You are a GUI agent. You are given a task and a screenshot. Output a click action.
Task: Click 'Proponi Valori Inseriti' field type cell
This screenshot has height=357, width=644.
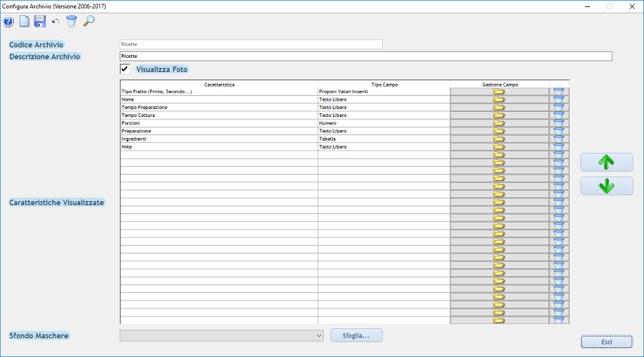point(384,92)
